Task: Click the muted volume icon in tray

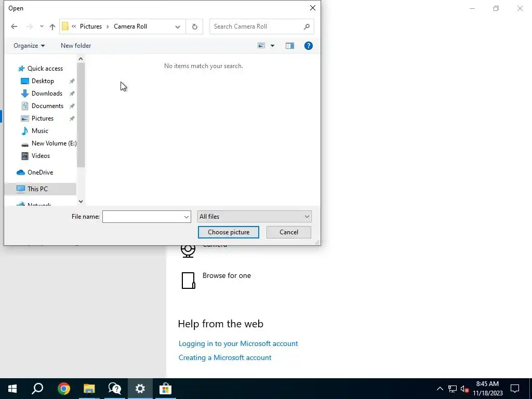Action: (x=465, y=389)
